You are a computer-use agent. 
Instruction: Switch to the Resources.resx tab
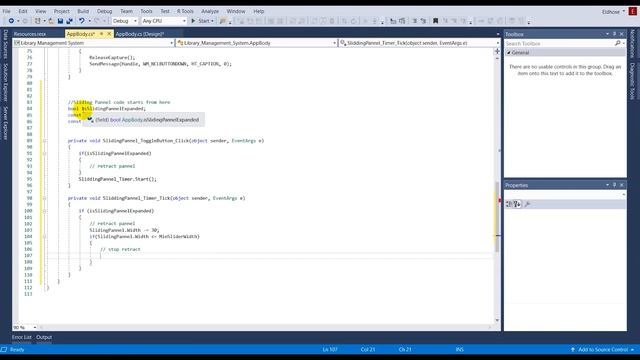pyautogui.click(x=30, y=34)
